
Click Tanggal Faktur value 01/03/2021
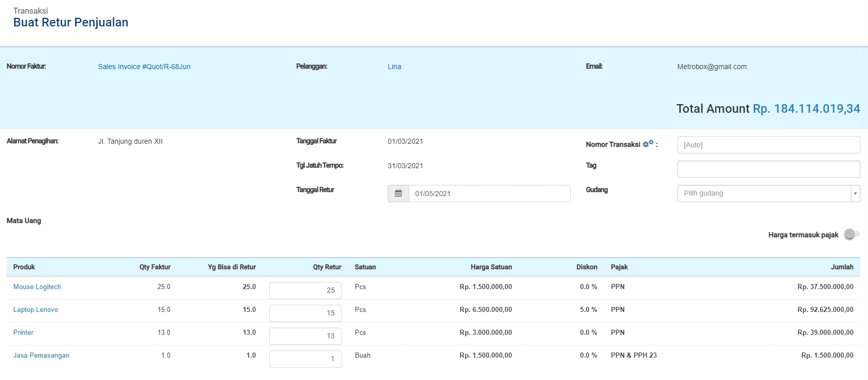[406, 141]
